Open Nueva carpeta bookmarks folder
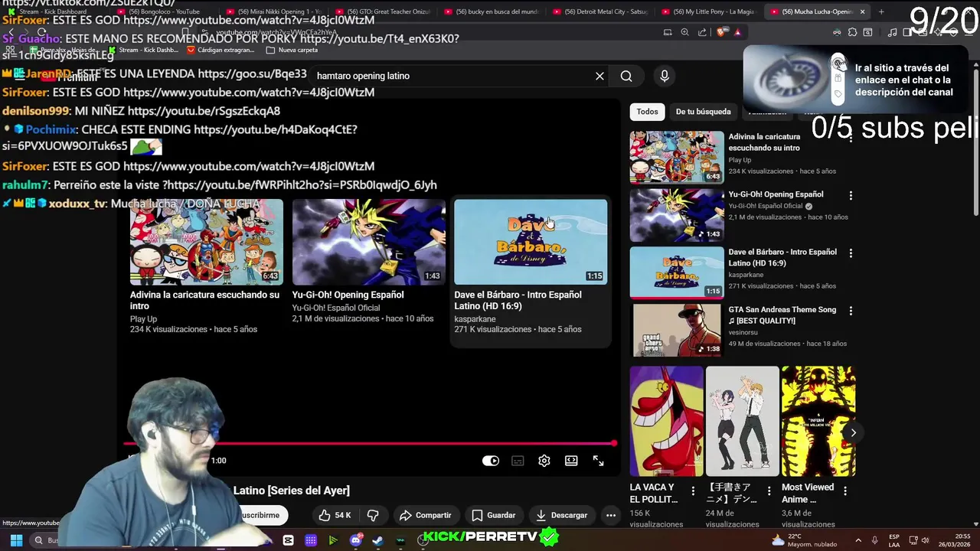 point(292,50)
